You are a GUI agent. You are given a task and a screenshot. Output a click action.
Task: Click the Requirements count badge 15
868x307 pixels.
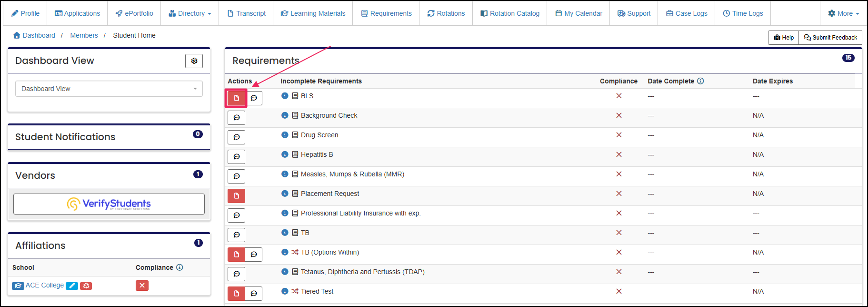[848, 58]
